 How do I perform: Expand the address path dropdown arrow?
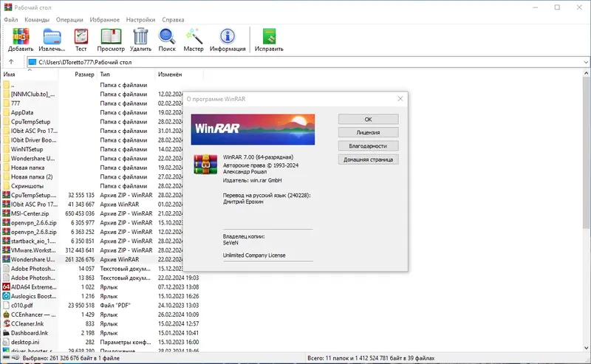586,62
